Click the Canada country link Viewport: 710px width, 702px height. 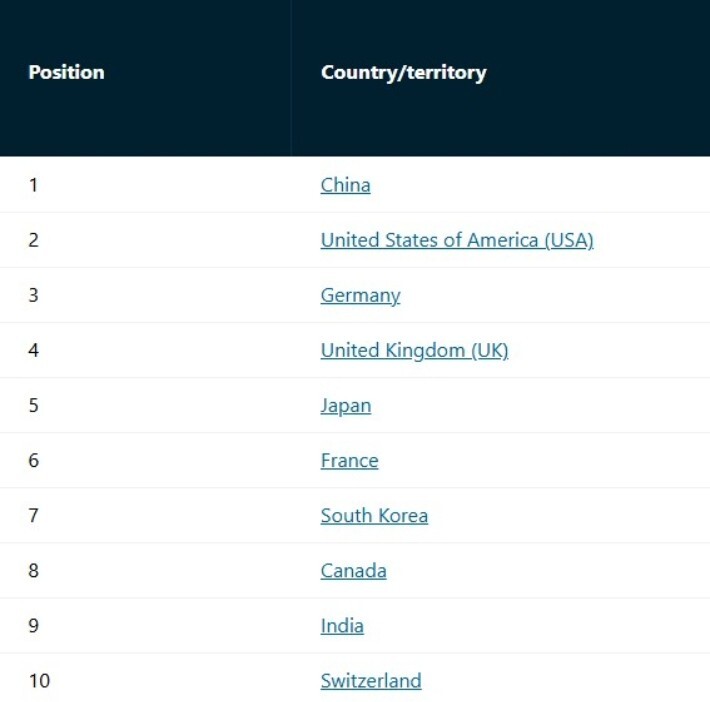tap(353, 570)
